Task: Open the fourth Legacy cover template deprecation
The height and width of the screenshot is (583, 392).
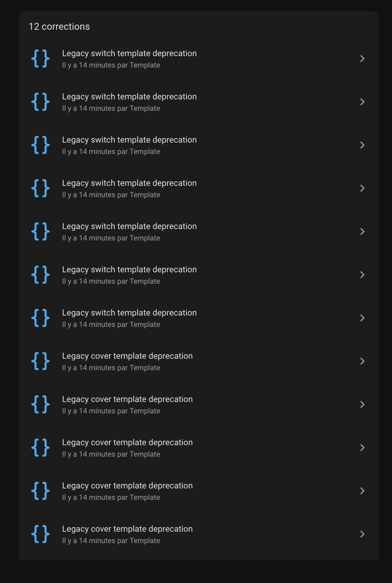Action: coord(199,491)
